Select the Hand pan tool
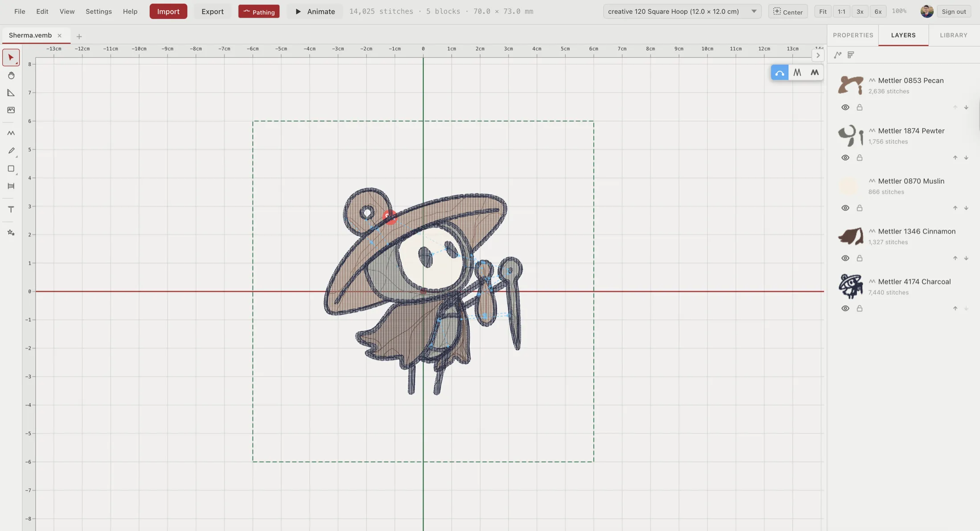This screenshot has width=980, height=531. tap(11, 75)
